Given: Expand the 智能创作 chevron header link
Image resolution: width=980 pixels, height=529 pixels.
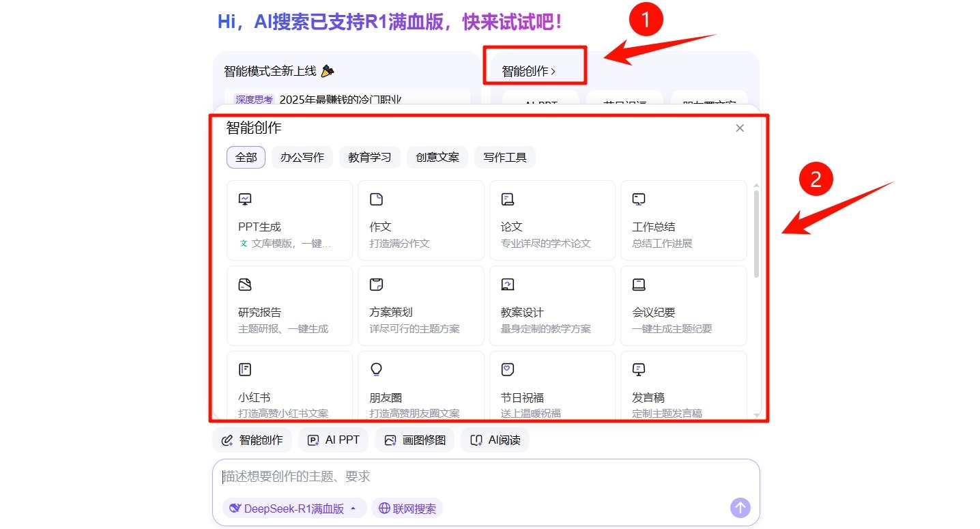Looking at the screenshot, I should 529,70.
